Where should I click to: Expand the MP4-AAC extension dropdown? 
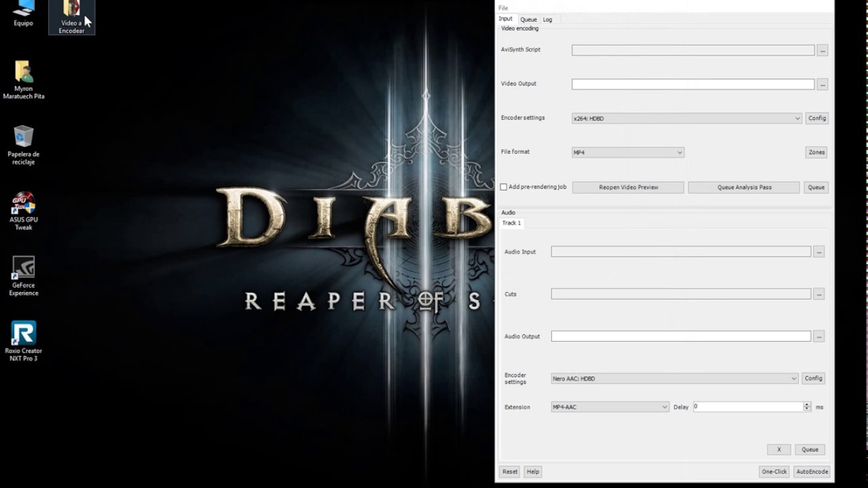tap(610, 407)
